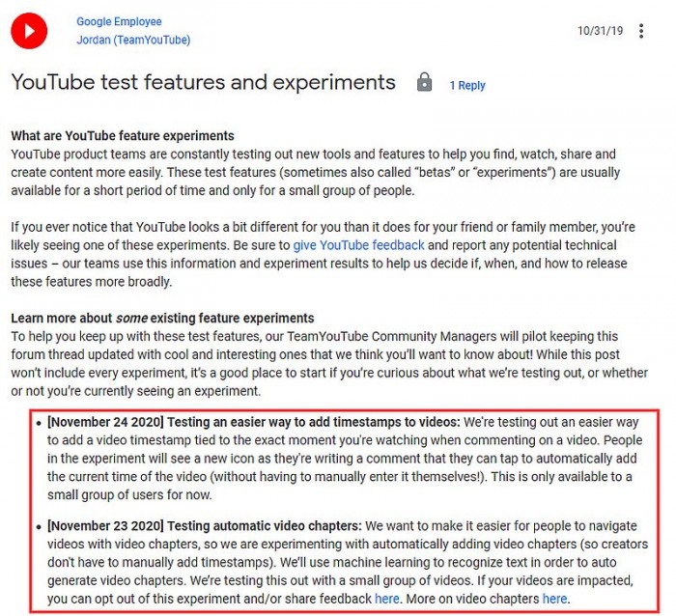Click the paragraph starting 'If you ever notice'
This screenshot has width=676, height=616.
(x=314, y=255)
